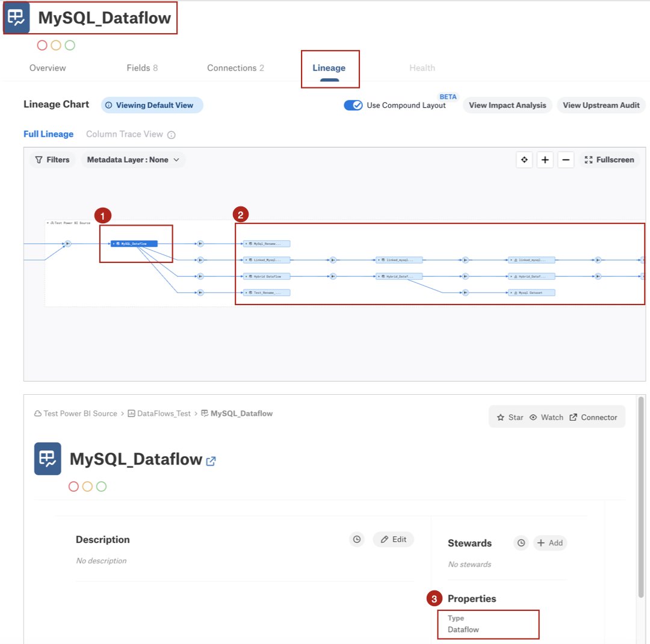Open DataFlows_Test breadcrumb link
The height and width of the screenshot is (644, 650).
(159, 413)
